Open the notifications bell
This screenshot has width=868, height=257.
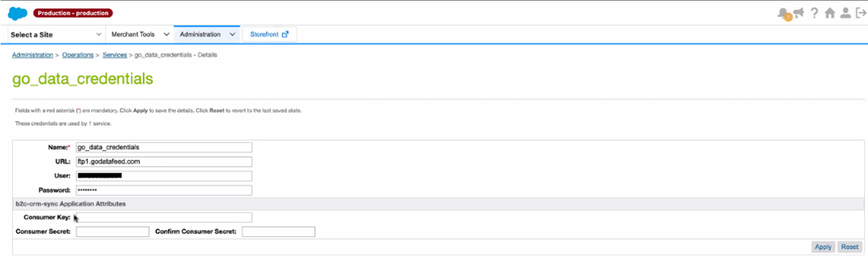(782, 13)
